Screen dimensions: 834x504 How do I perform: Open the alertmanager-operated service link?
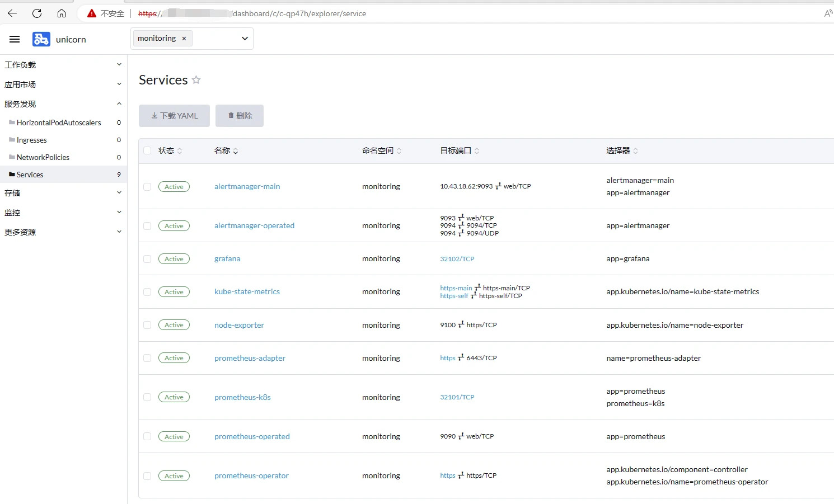(x=254, y=225)
